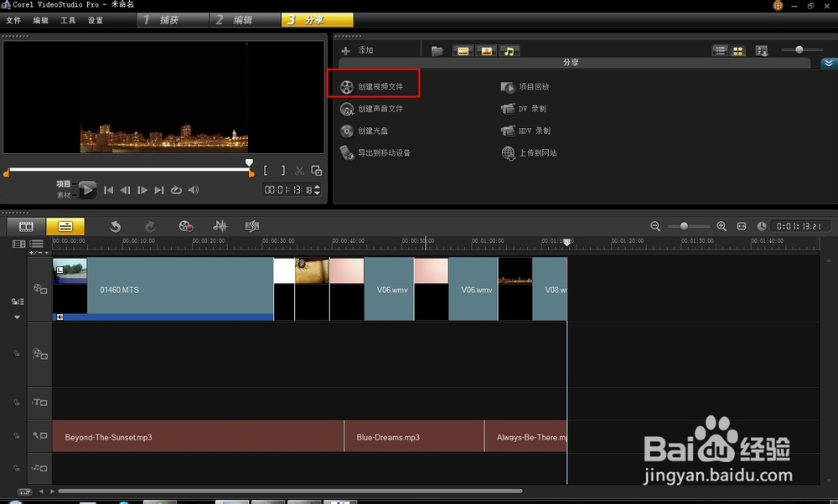
Task: Click the library folder browse icon
Action: (x=437, y=51)
